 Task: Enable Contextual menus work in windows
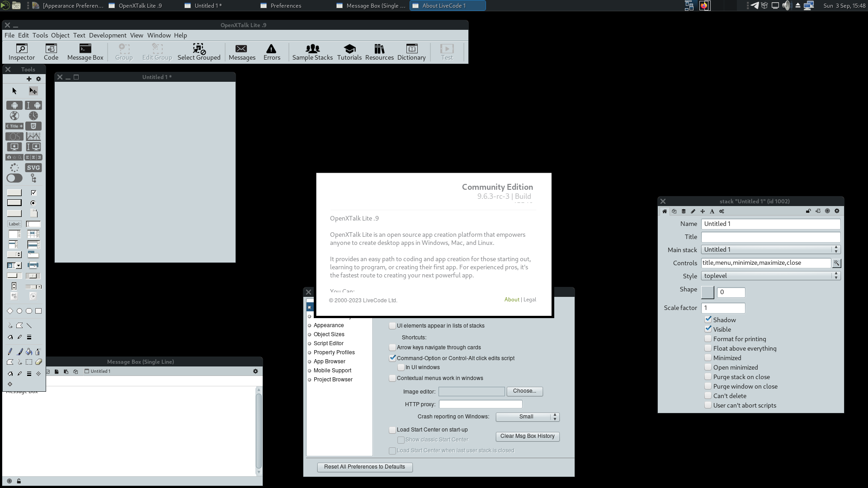pos(392,378)
